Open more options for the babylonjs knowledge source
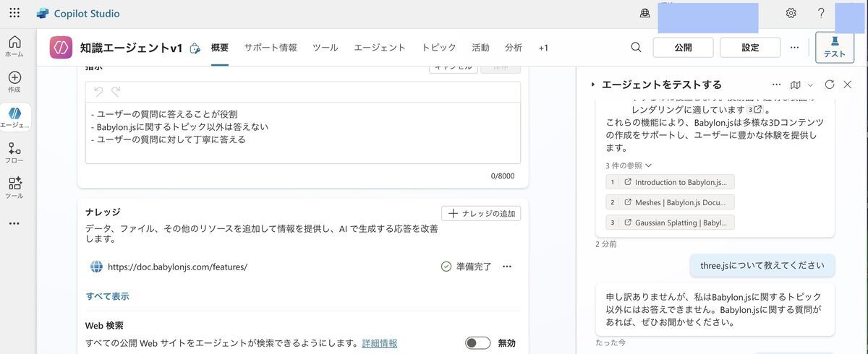 coord(507,267)
